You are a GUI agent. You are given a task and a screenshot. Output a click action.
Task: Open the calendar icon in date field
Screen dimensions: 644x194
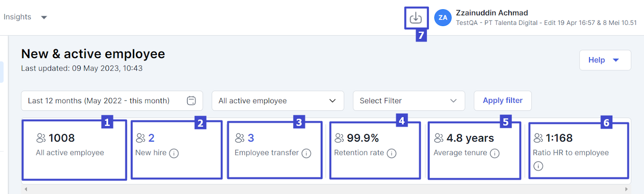[x=192, y=100]
